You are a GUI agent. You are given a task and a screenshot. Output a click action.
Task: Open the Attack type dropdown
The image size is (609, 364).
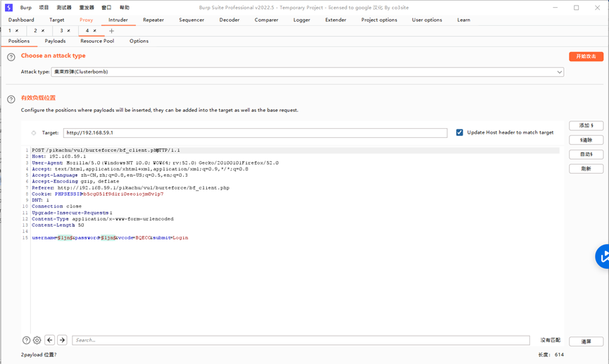point(307,72)
